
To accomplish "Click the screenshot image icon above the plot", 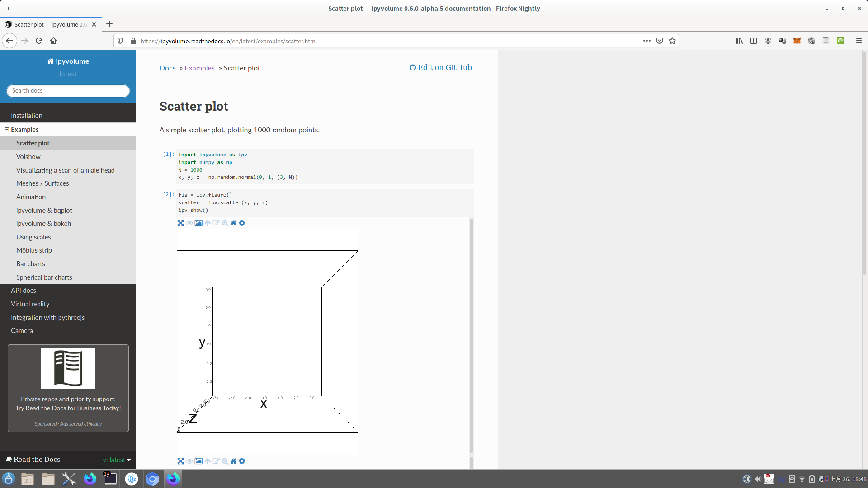I will [x=198, y=223].
